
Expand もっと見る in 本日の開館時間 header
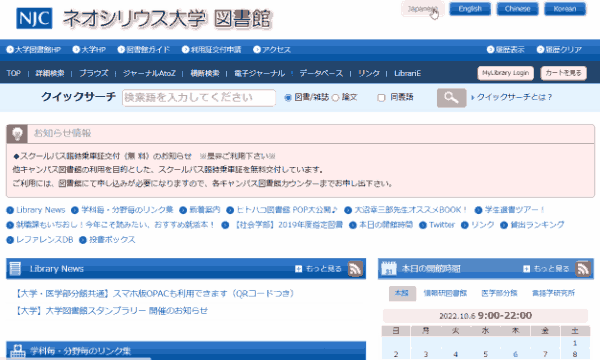(546, 269)
